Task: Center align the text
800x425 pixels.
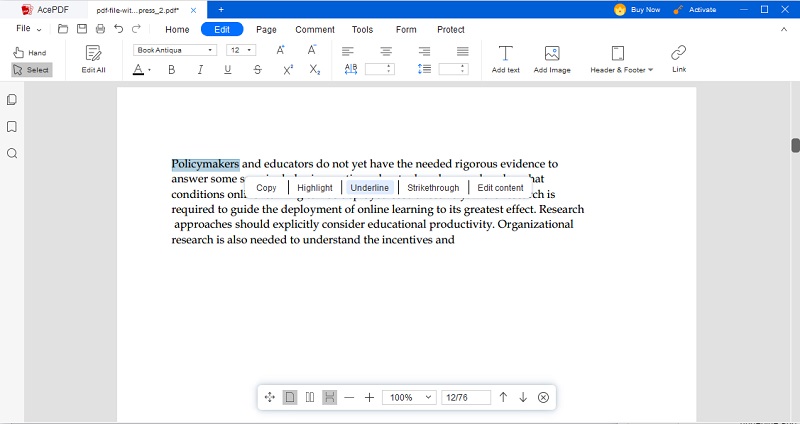Action: (386, 51)
